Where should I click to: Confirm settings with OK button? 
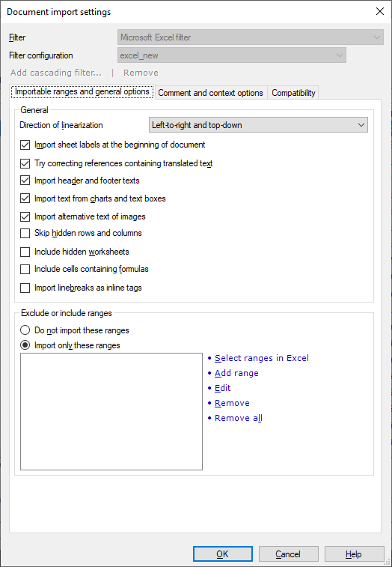pos(222,554)
